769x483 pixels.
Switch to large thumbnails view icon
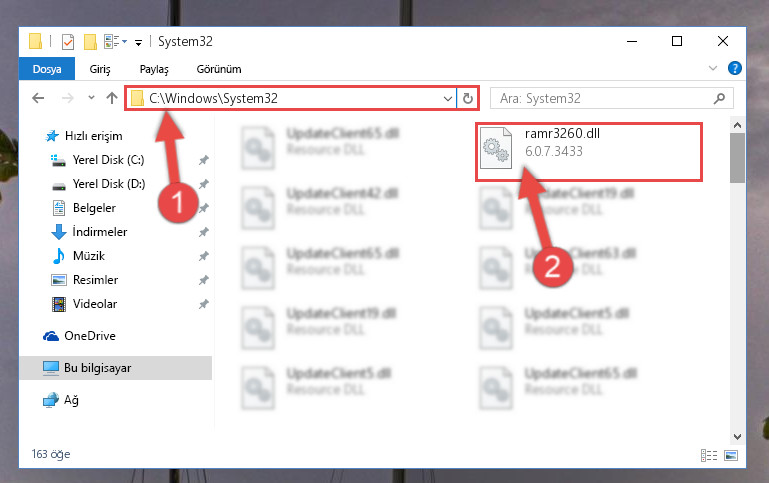[731, 456]
